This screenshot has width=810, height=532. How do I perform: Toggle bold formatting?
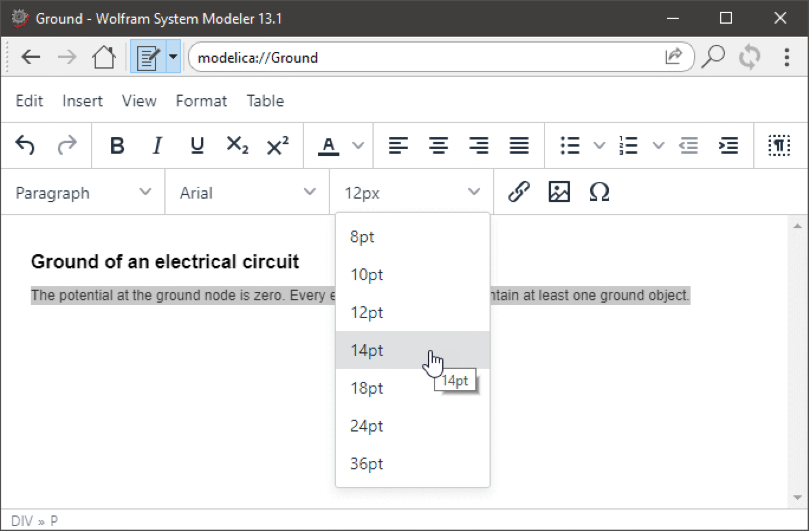click(117, 145)
